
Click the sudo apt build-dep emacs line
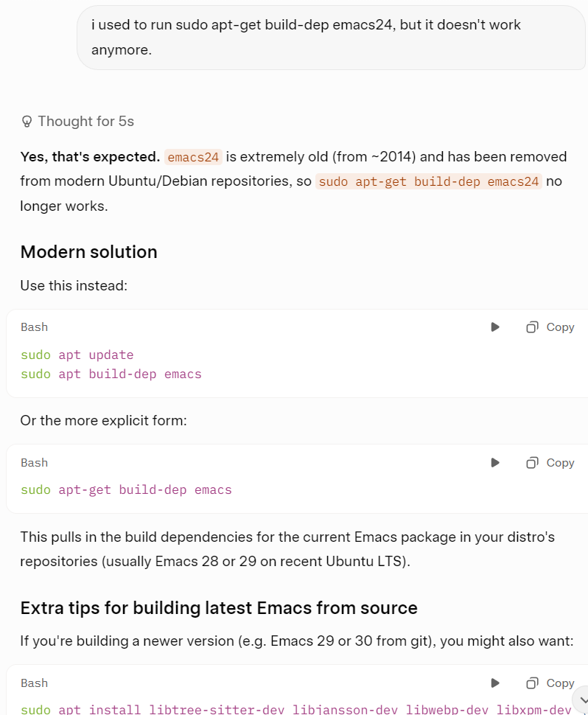pos(111,374)
